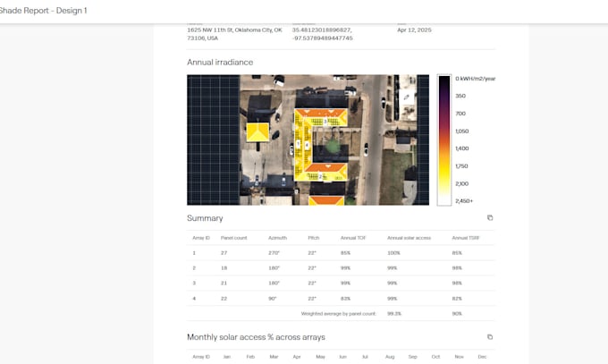Select azimuth '90°' in array 4 row

(x=272, y=299)
